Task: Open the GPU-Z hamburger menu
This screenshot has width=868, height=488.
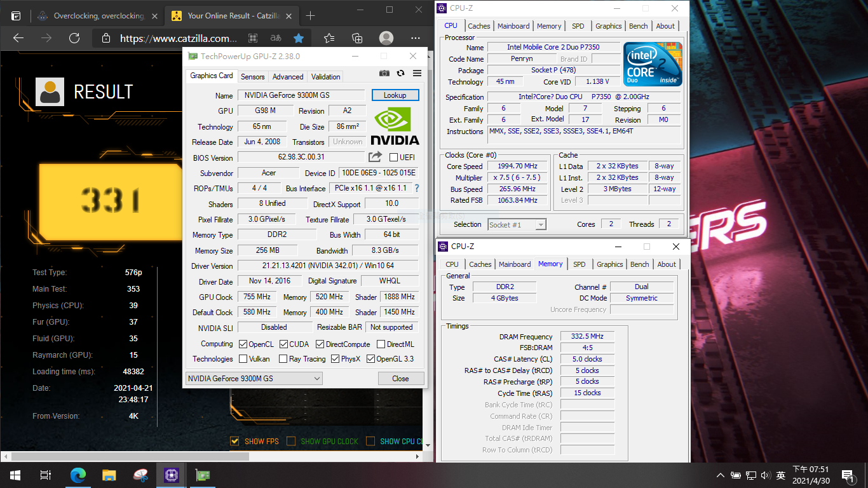Action: (417, 74)
